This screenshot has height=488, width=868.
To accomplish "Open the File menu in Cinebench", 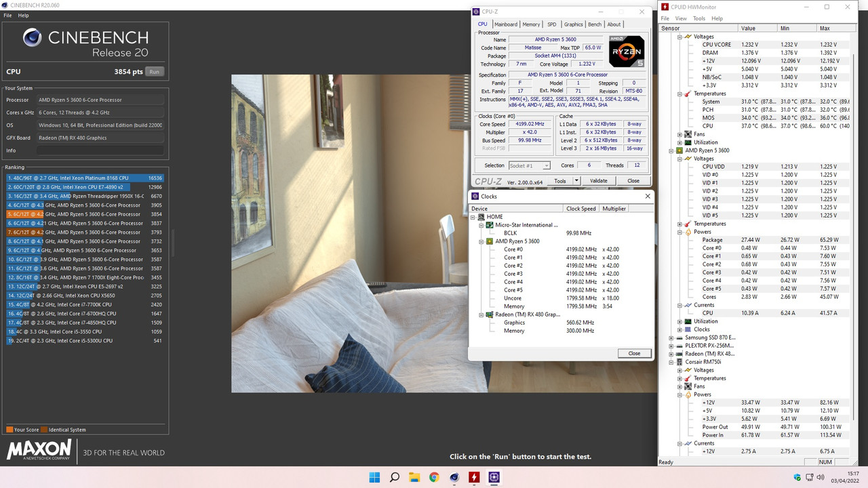I will [7, 15].
